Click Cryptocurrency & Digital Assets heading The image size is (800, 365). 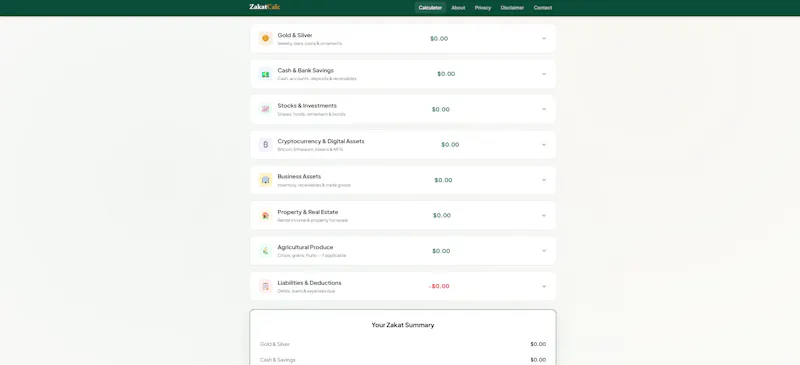tap(321, 141)
